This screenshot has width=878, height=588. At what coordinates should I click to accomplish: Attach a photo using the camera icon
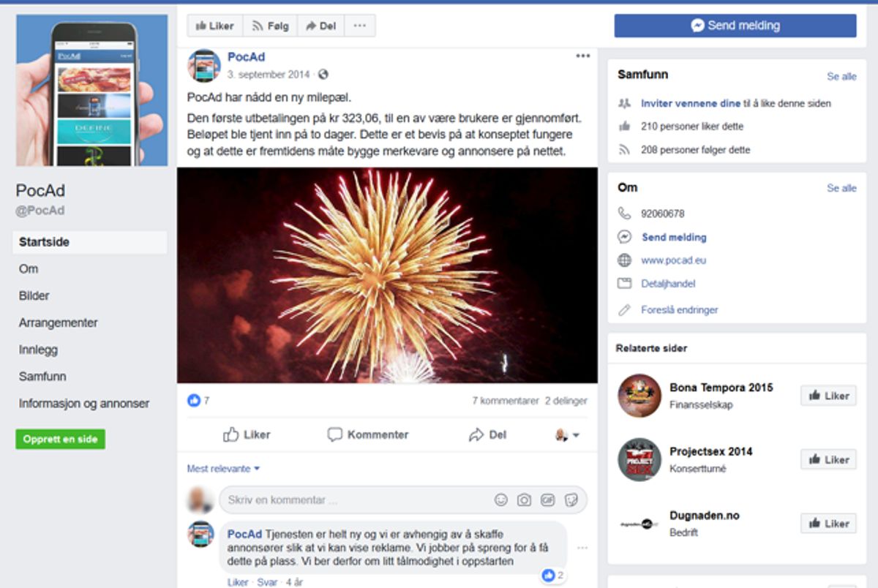[524, 500]
